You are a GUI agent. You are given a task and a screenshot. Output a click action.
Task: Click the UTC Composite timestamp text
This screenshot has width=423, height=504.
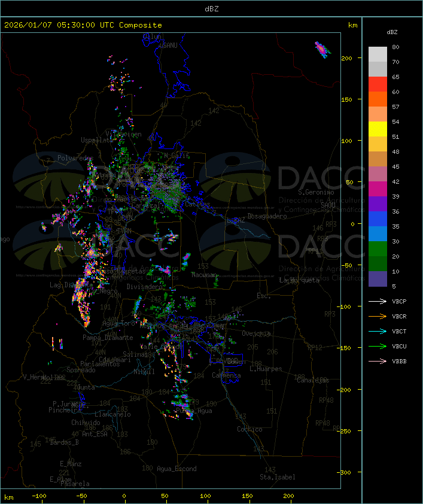[83, 25]
